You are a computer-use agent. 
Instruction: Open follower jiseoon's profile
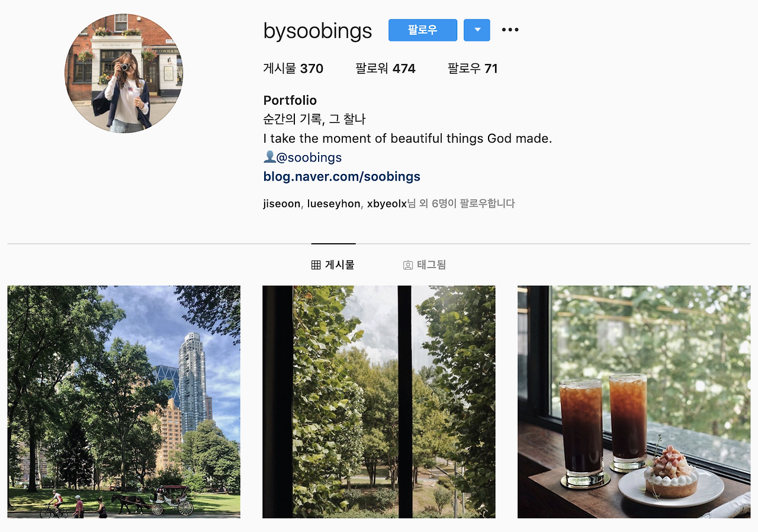click(x=282, y=204)
